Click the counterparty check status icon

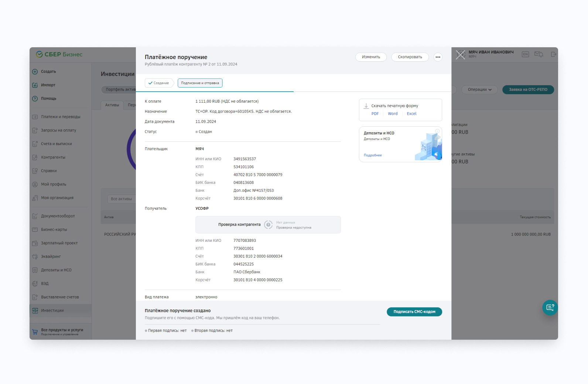[x=269, y=224]
